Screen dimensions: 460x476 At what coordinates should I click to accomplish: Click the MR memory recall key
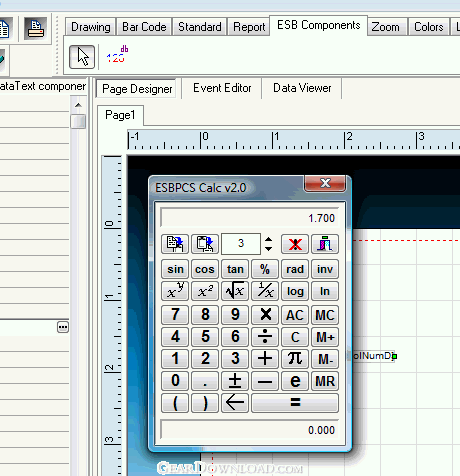(x=325, y=381)
